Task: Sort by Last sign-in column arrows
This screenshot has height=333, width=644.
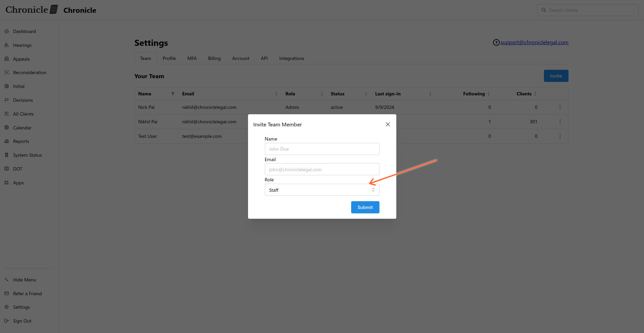Action: [430, 94]
